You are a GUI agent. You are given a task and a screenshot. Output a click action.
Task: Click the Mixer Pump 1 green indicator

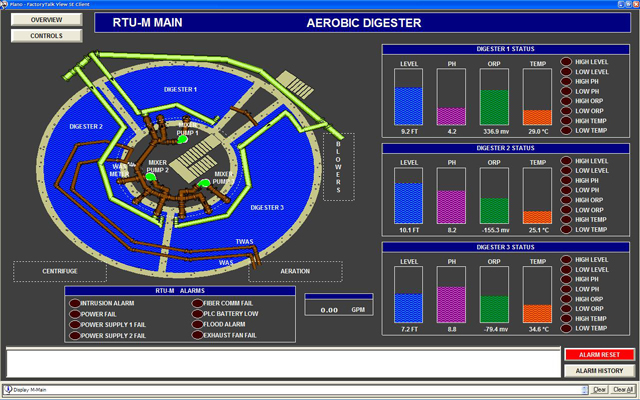182,140
